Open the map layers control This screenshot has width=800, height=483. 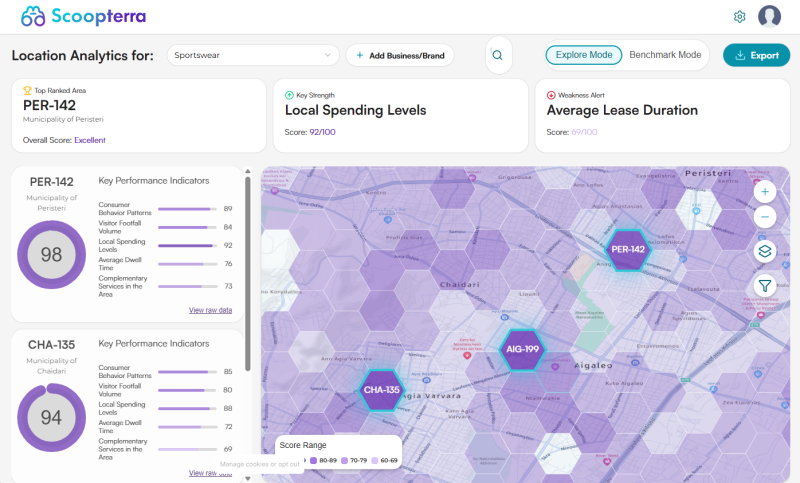(x=765, y=251)
